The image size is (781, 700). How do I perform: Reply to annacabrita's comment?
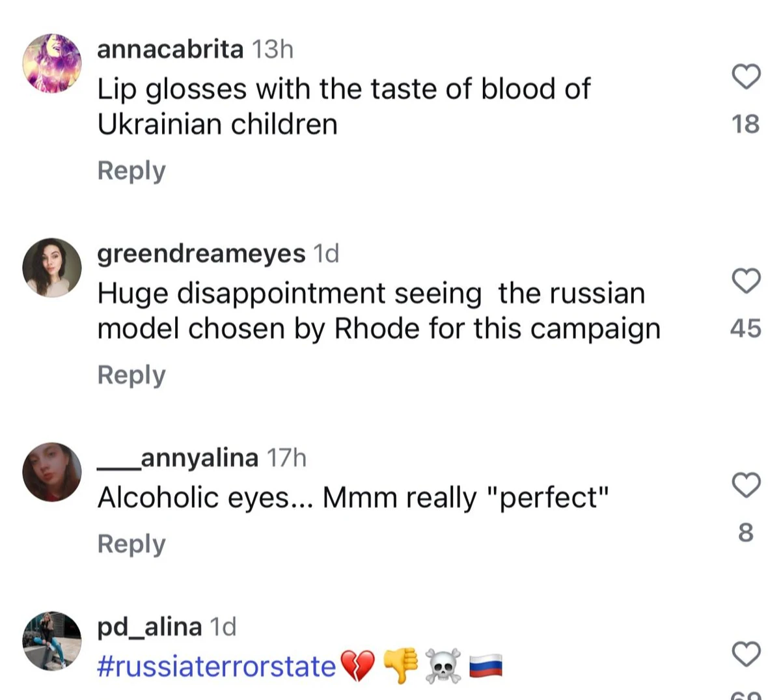coord(131,171)
